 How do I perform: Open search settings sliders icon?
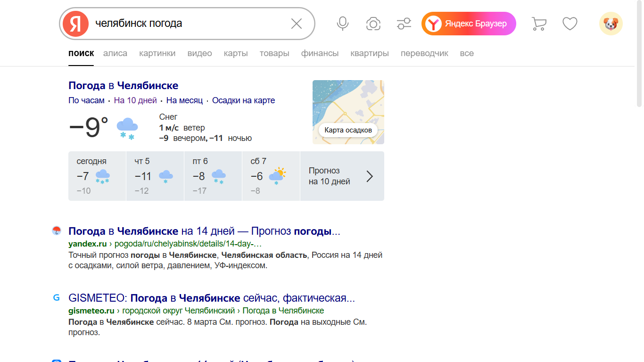pyautogui.click(x=404, y=24)
